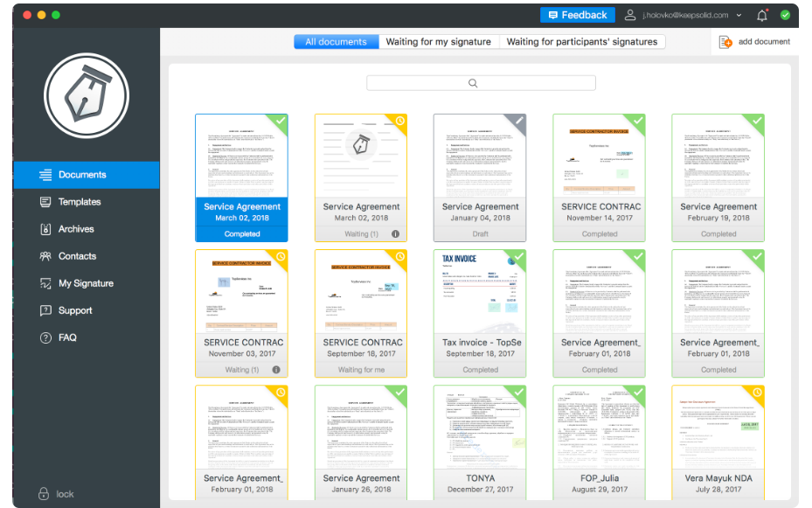Viewport: 812px width, 508px height.
Task: Click the FAQ question mark icon
Action: pos(45,338)
